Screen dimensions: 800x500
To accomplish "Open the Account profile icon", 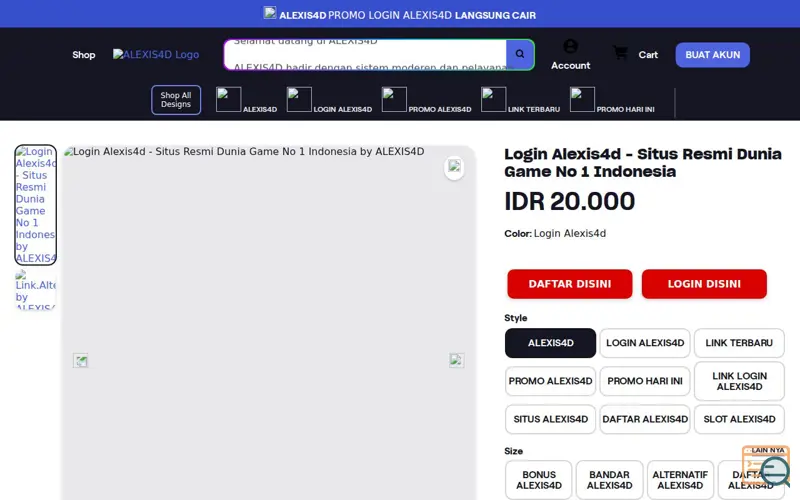I will [570, 46].
